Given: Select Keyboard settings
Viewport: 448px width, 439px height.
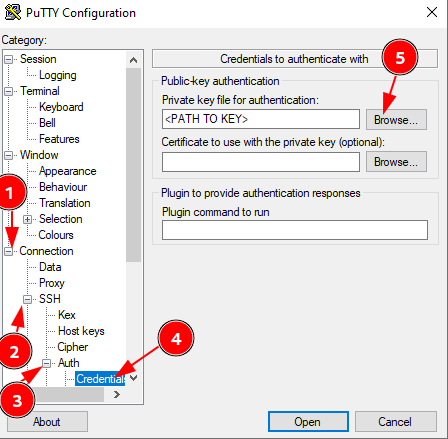Looking at the screenshot, I should click(61, 107).
